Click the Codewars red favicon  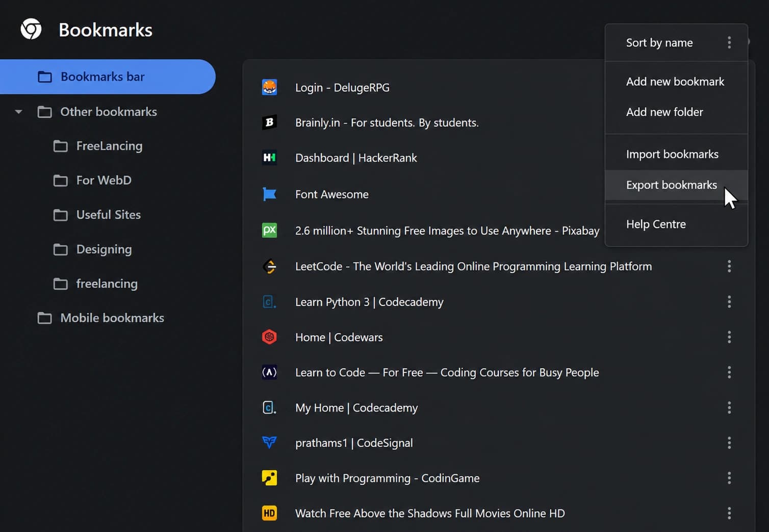269,337
